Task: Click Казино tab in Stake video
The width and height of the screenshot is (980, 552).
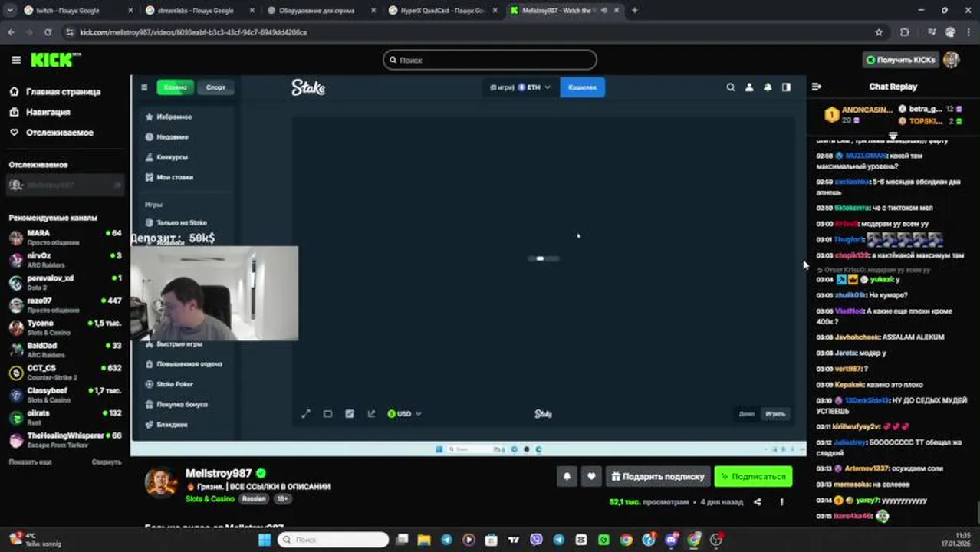Action: 176,87
